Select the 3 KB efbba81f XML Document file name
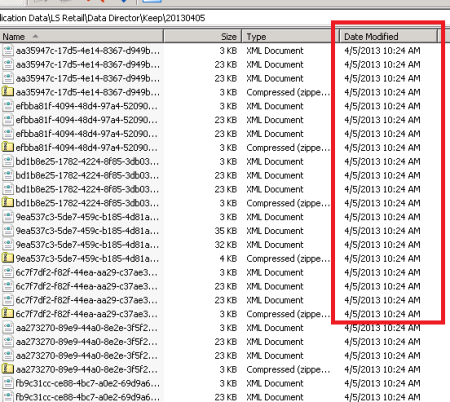The width and height of the screenshot is (450, 402). 87,106
